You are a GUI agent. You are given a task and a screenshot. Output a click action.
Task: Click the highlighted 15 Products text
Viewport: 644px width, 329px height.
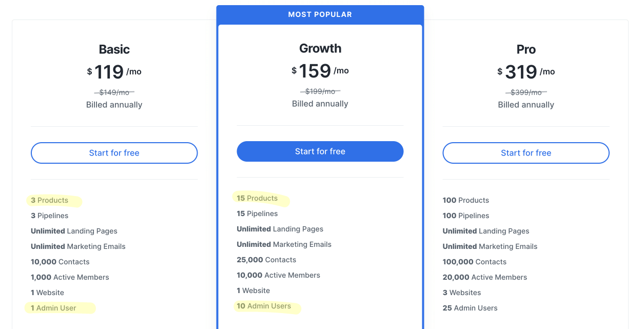coord(257,198)
